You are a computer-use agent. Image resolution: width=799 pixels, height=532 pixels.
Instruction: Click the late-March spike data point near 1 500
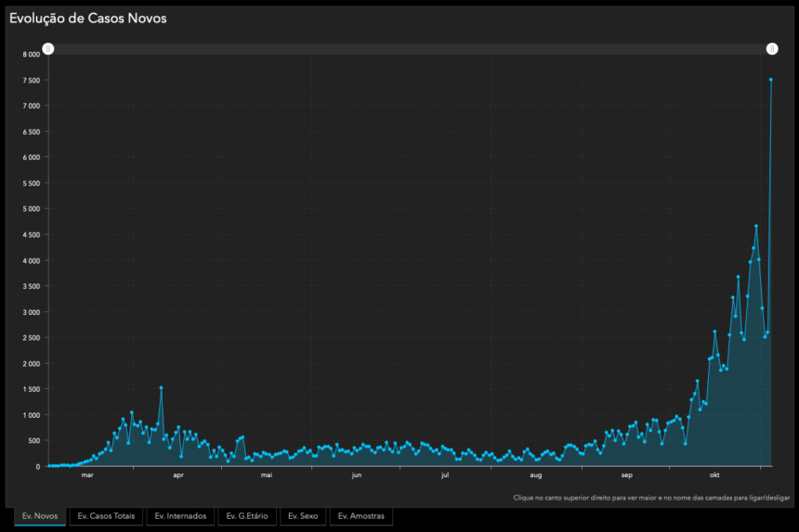pos(161,388)
